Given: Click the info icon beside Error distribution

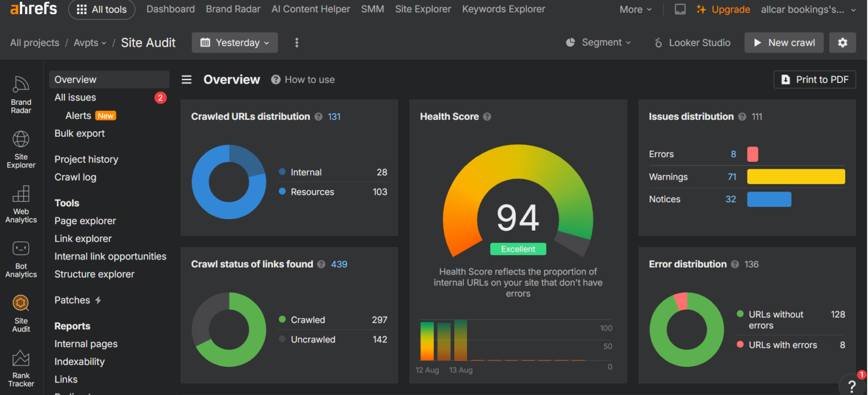Looking at the screenshot, I should pos(735,264).
